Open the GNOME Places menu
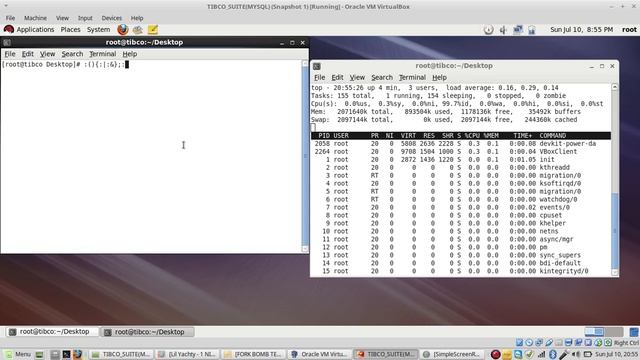 70,29
